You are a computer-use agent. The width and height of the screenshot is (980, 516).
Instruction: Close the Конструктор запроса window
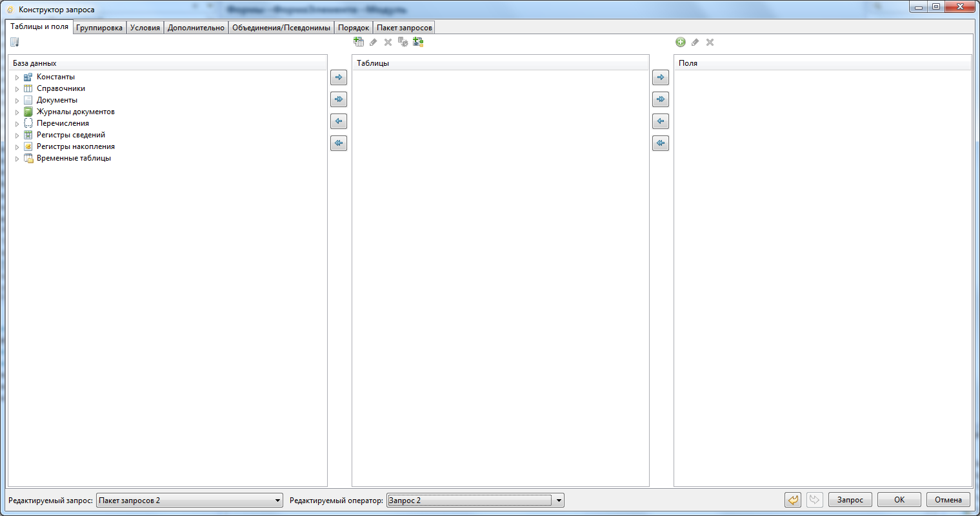961,6
